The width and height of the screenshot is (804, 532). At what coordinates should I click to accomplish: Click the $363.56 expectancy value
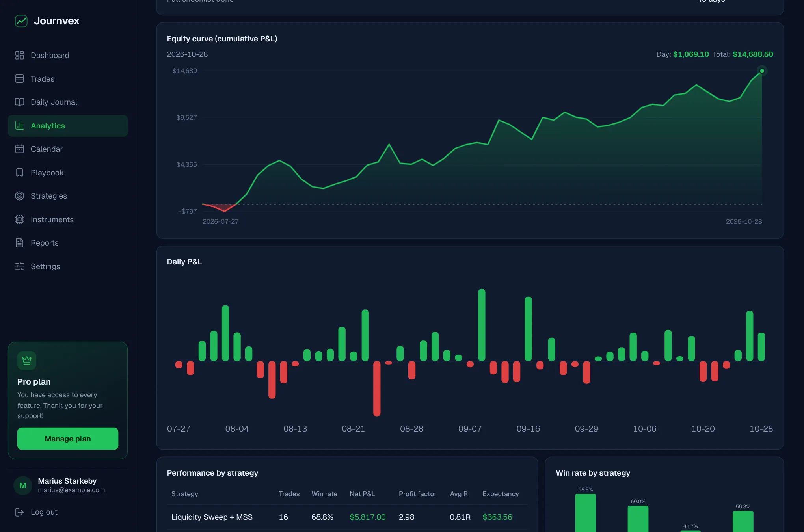pos(497,517)
